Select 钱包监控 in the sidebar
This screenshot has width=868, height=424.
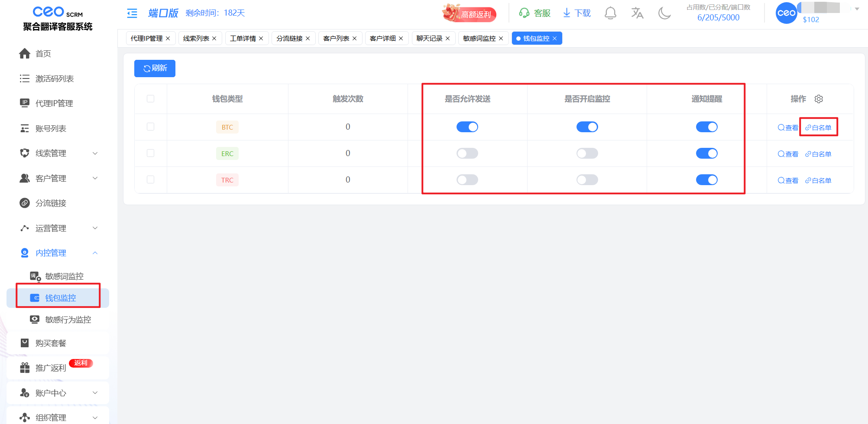coord(58,298)
